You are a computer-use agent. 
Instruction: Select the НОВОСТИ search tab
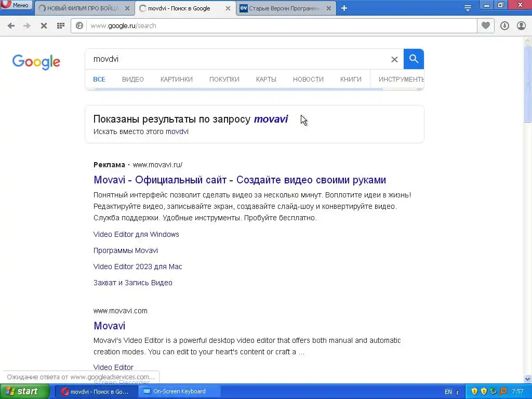[x=308, y=79]
